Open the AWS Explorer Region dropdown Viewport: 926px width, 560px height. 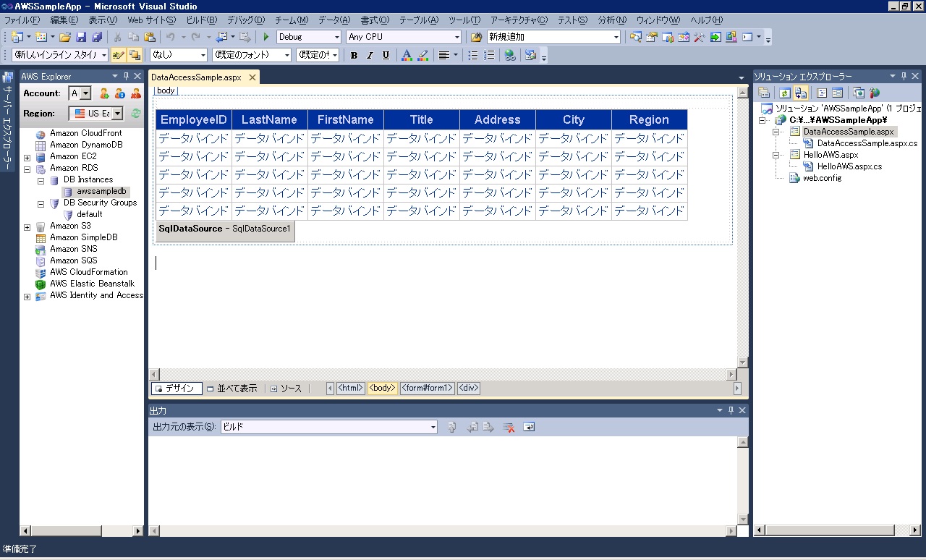(x=95, y=114)
